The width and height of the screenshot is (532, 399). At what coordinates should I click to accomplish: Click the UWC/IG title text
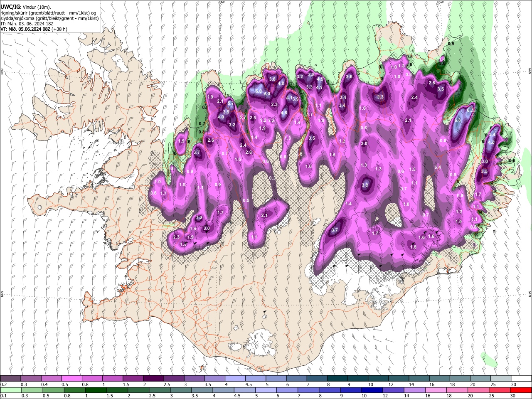(x=10, y=7)
